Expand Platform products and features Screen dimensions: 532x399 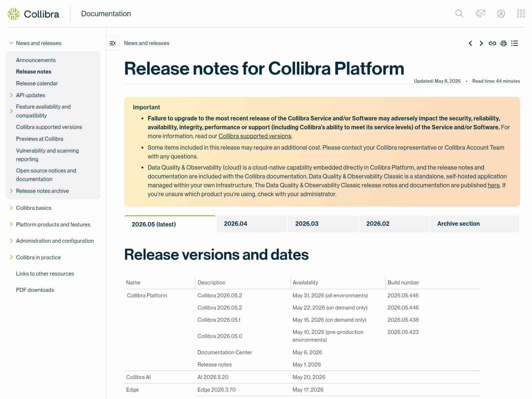(x=11, y=224)
